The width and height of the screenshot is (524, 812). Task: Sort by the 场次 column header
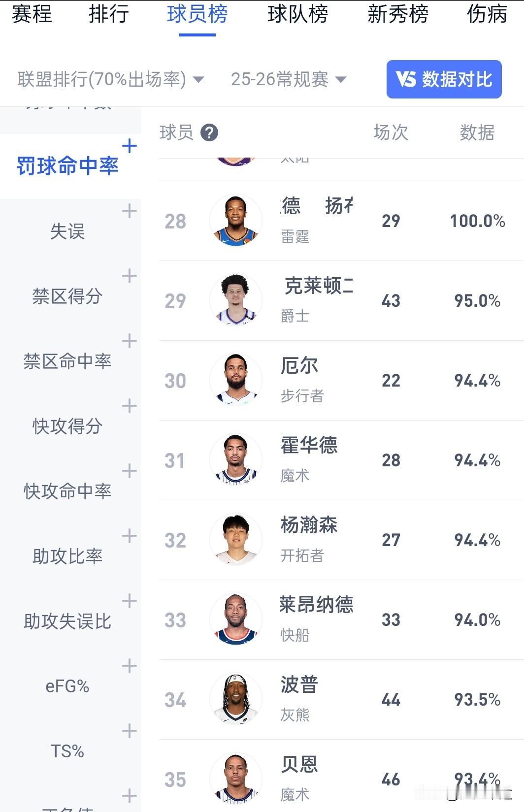(391, 133)
